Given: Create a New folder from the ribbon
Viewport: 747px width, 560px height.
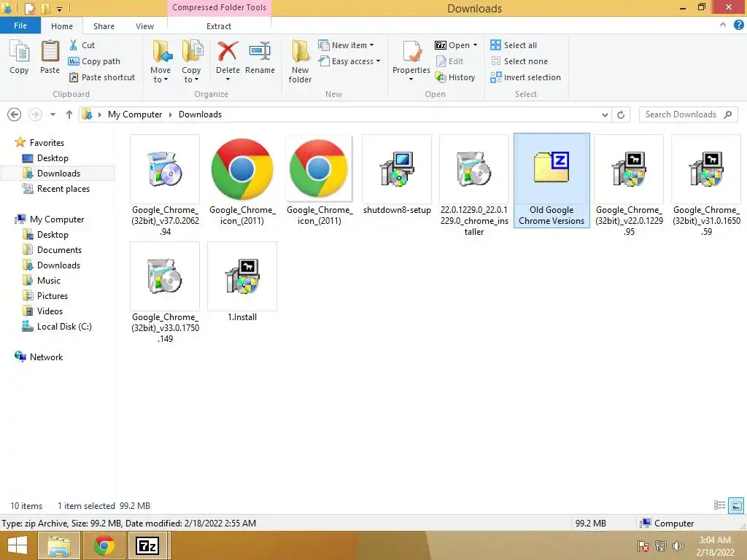Looking at the screenshot, I should [300, 62].
